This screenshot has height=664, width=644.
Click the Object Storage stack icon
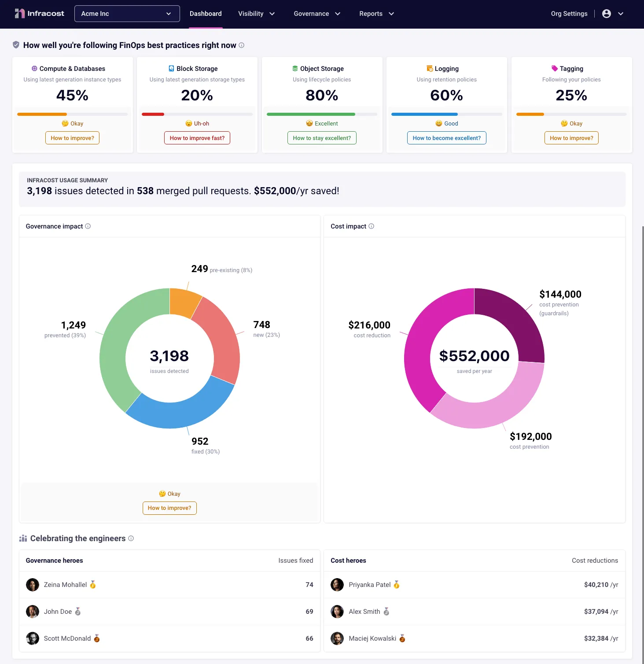294,68
